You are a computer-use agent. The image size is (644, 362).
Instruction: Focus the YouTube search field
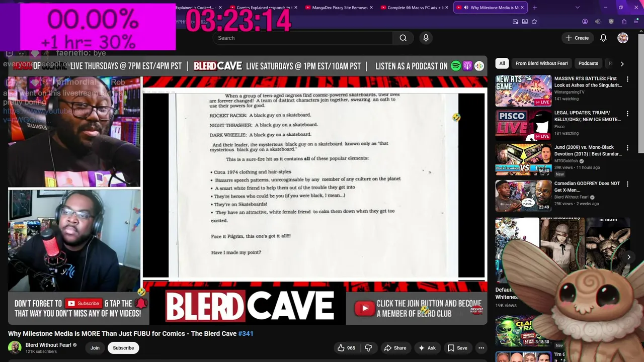(x=302, y=38)
